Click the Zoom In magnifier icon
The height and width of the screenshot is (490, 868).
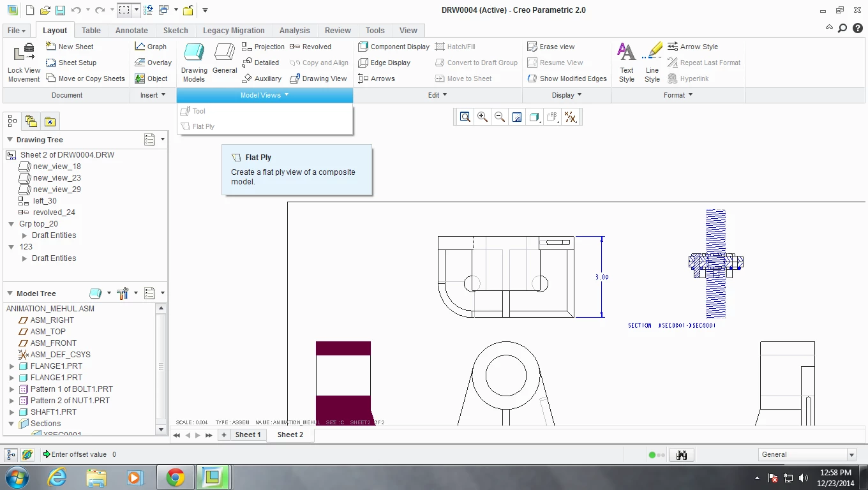click(483, 117)
